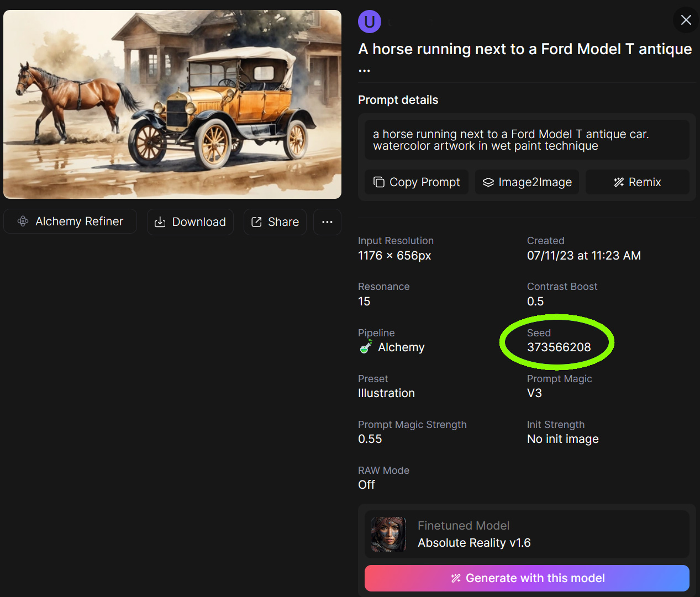Click the Alchemy Refiner icon

click(x=23, y=221)
